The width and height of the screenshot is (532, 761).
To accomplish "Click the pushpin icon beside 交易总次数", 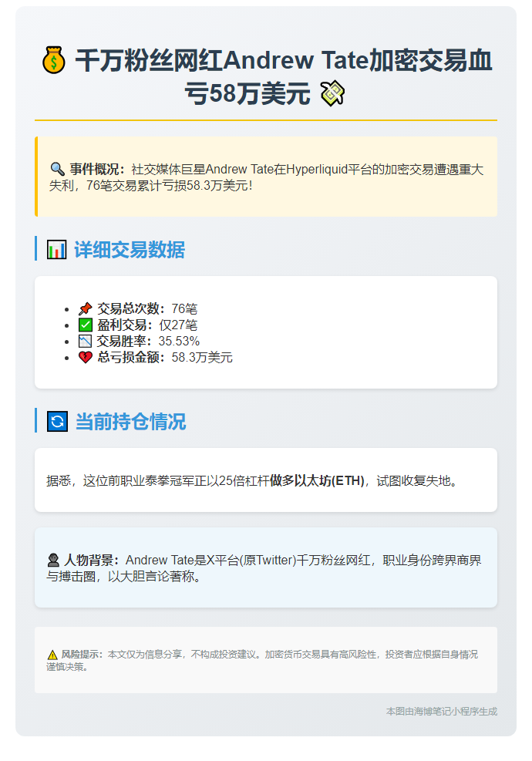I will tap(86, 308).
